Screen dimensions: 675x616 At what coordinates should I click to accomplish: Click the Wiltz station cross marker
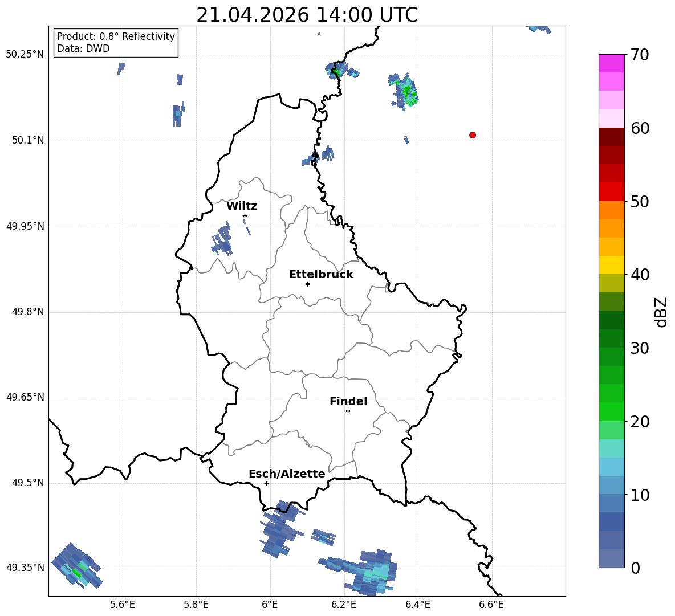click(x=245, y=215)
